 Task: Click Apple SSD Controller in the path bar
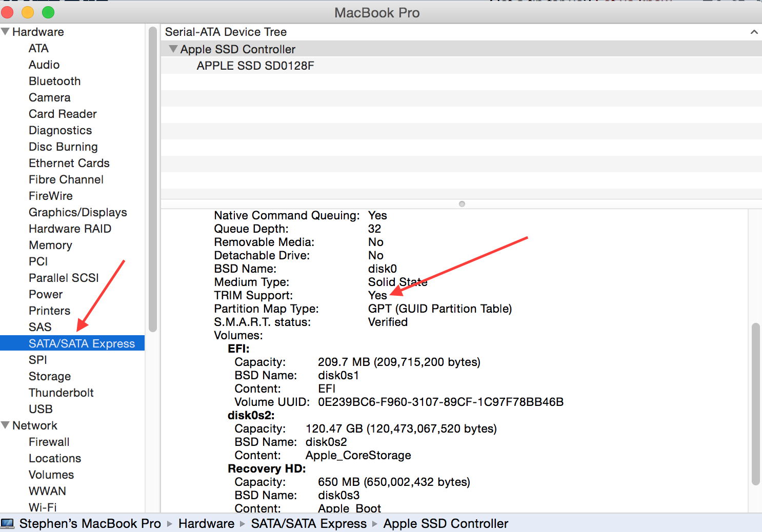(446, 523)
